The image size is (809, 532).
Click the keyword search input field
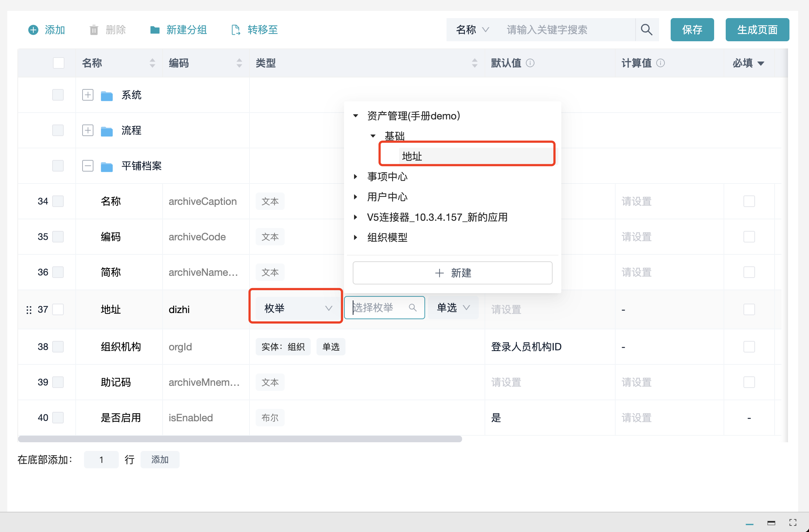tap(567, 30)
